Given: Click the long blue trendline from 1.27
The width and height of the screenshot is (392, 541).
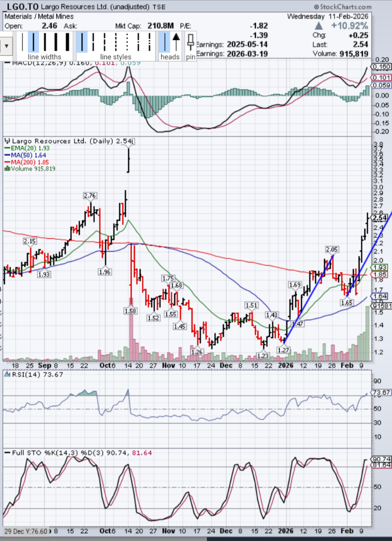Looking at the screenshot, I should click(x=309, y=298).
